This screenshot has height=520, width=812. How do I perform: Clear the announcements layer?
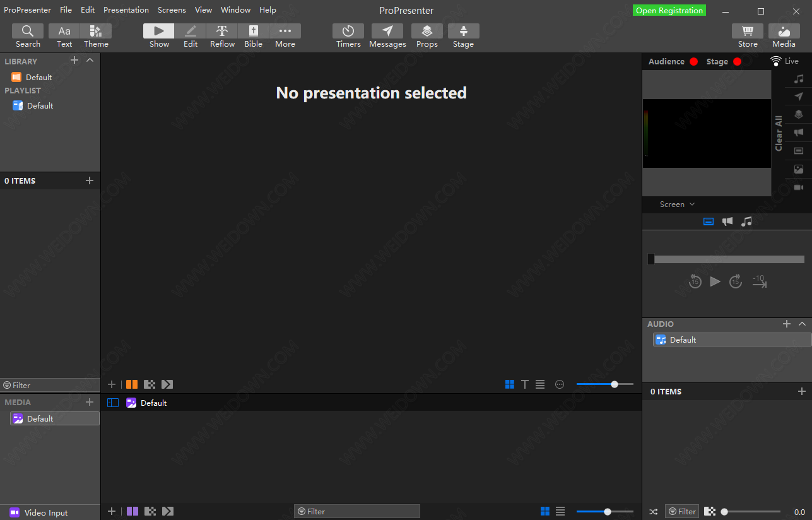(799, 133)
